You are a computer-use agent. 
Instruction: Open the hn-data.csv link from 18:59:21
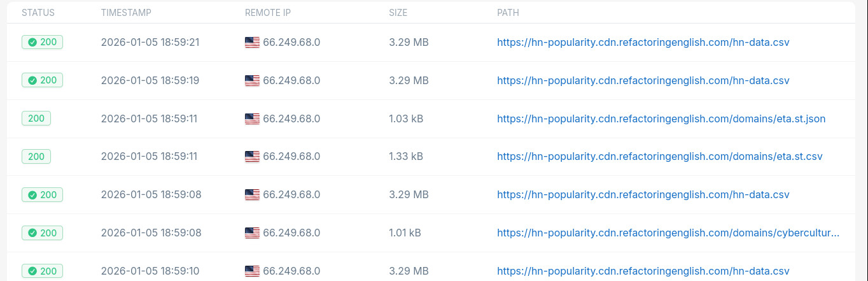pyautogui.click(x=643, y=43)
